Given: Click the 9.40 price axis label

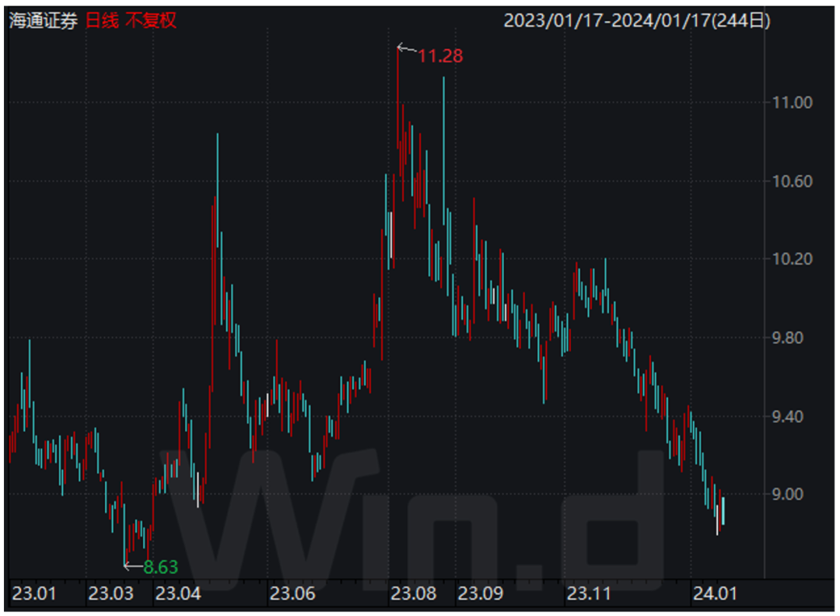Looking at the screenshot, I should pyautogui.click(x=787, y=416).
